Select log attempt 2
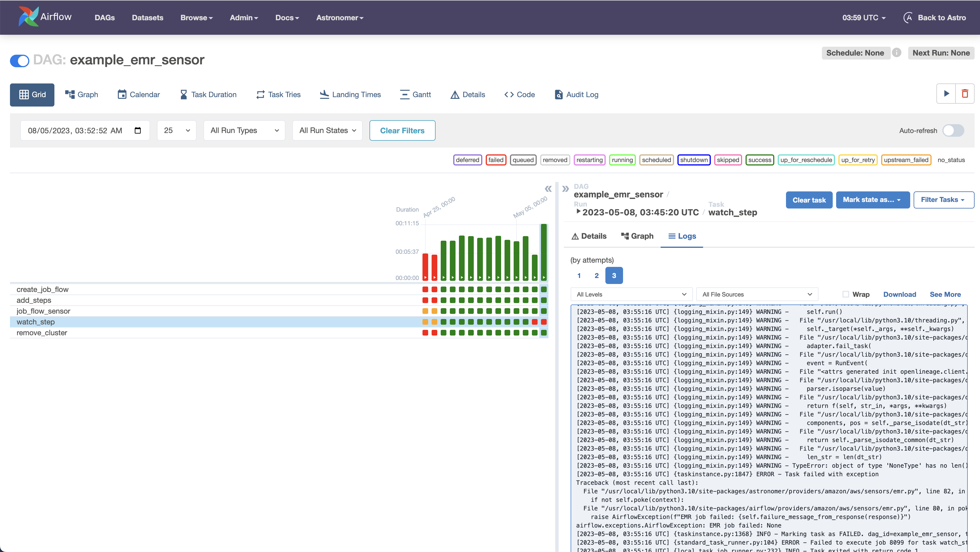The image size is (980, 552). click(596, 275)
